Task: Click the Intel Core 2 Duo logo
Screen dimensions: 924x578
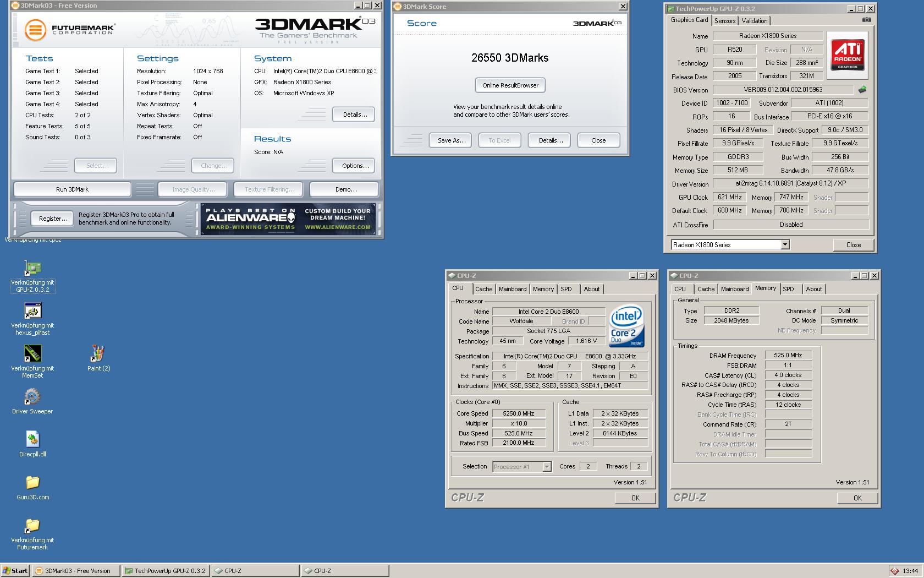Action: (626, 326)
